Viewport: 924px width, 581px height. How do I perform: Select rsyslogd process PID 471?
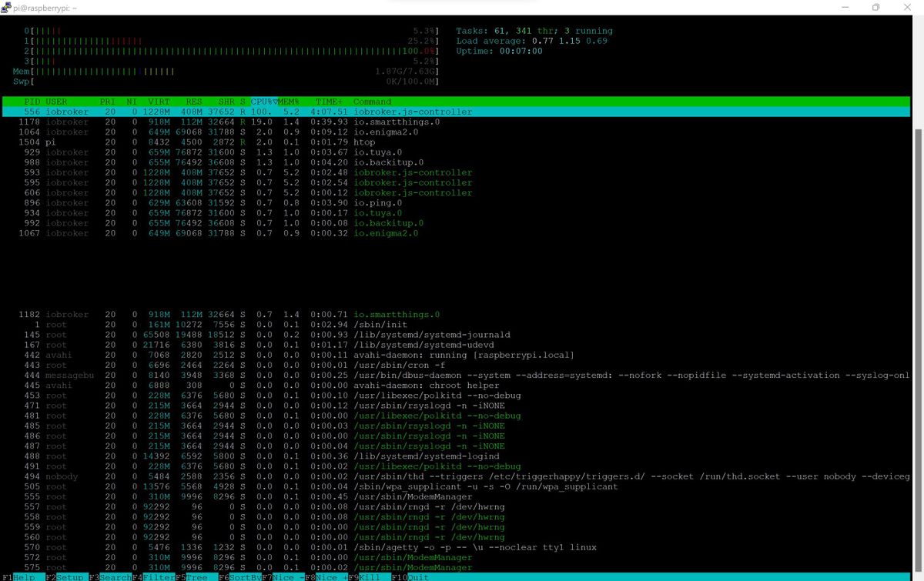pos(456,406)
